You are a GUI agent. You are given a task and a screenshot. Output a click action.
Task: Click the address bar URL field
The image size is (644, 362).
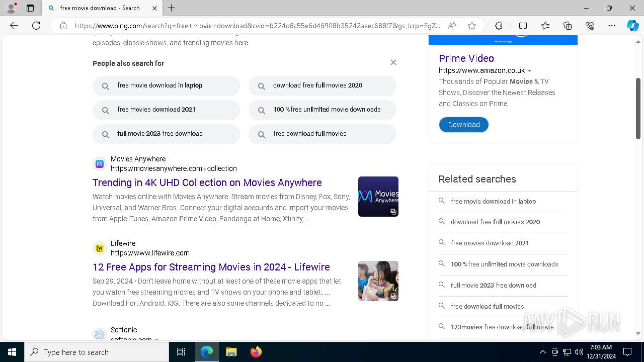click(x=257, y=26)
